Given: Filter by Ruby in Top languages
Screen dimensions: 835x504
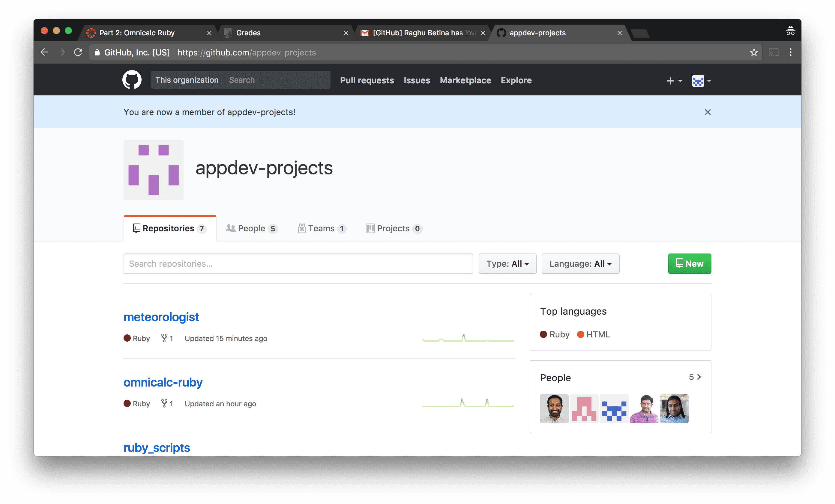Looking at the screenshot, I should pyautogui.click(x=555, y=334).
